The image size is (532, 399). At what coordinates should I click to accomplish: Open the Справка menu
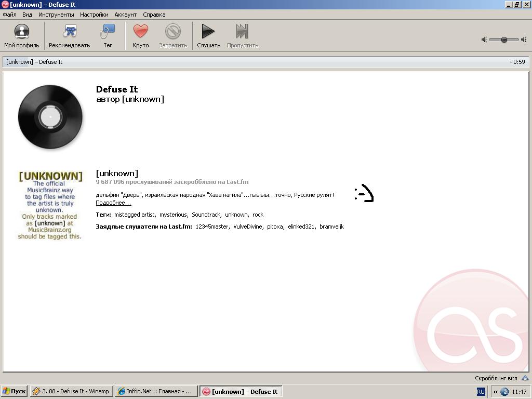[154, 15]
